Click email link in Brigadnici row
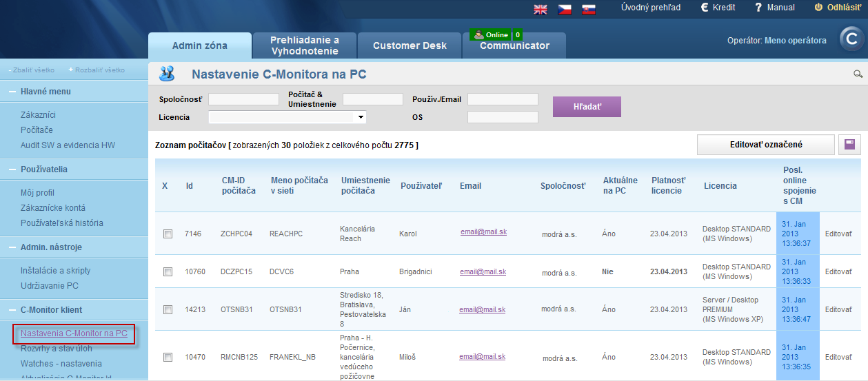This screenshot has height=381, width=868. point(483,271)
